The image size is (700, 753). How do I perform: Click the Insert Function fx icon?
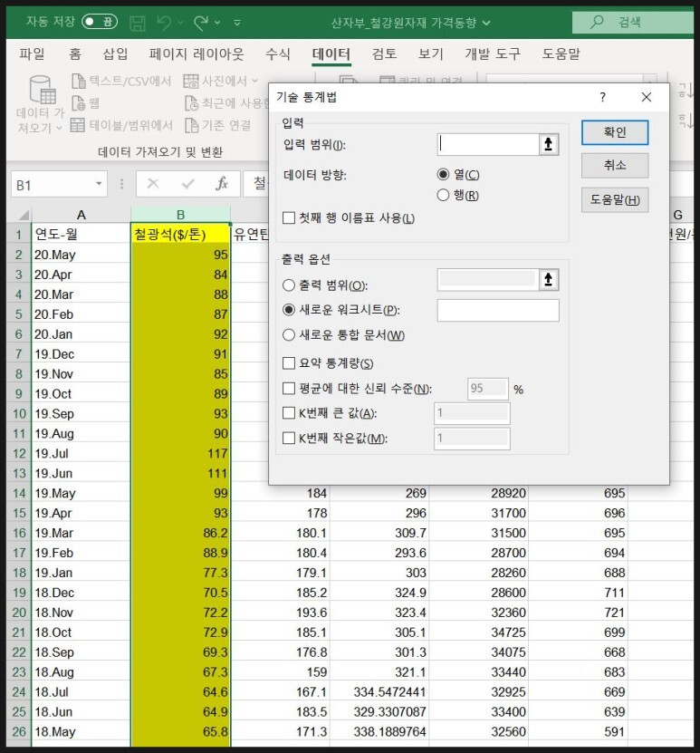[222, 183]
